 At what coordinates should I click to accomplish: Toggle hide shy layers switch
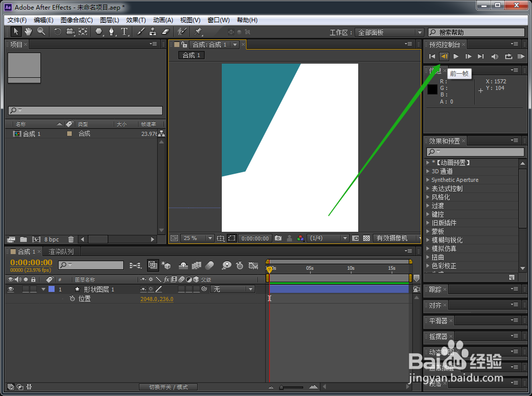click(183, 265)
